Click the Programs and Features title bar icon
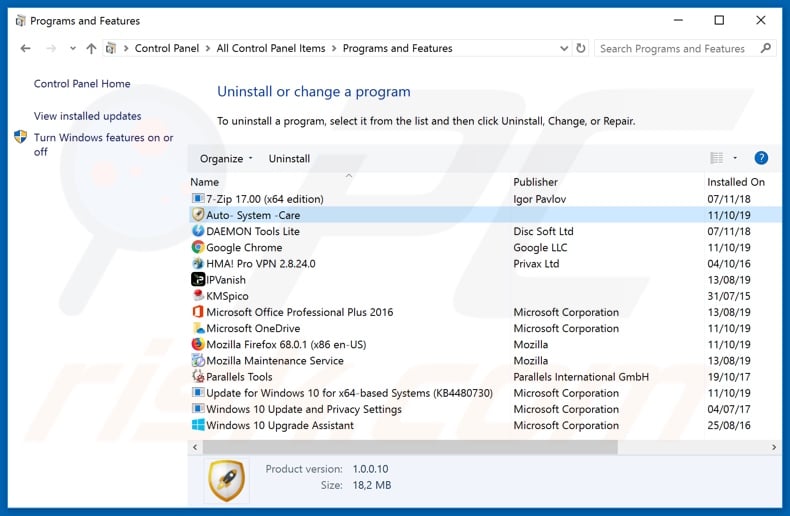790x516 pixels. pos(20,21)
